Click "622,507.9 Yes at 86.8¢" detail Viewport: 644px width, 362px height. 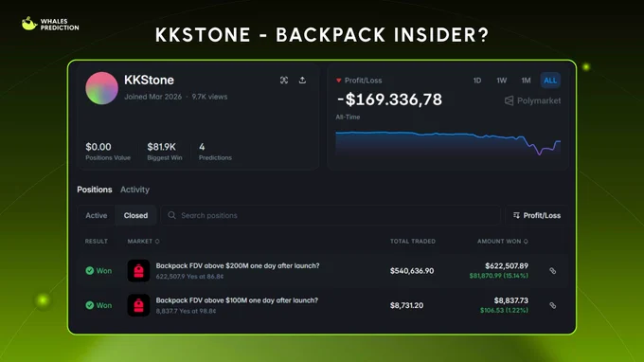(x=189, y=277)
